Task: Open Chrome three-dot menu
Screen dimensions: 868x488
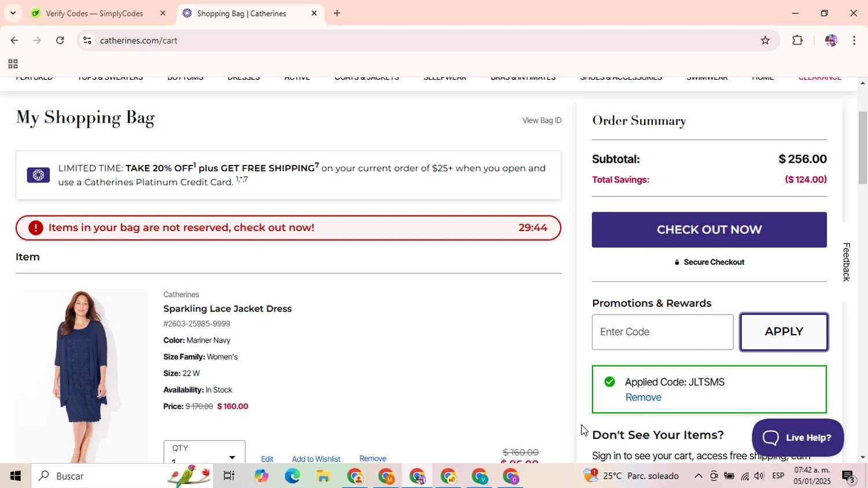Action: point(854,41)
